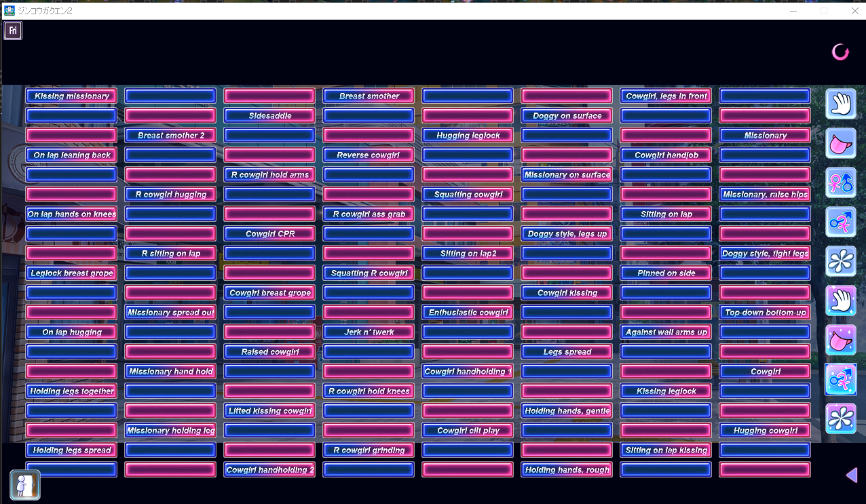The image size is (866, 504).
Task: Select the "Pinned on side" button
Action: click(666, 273)
